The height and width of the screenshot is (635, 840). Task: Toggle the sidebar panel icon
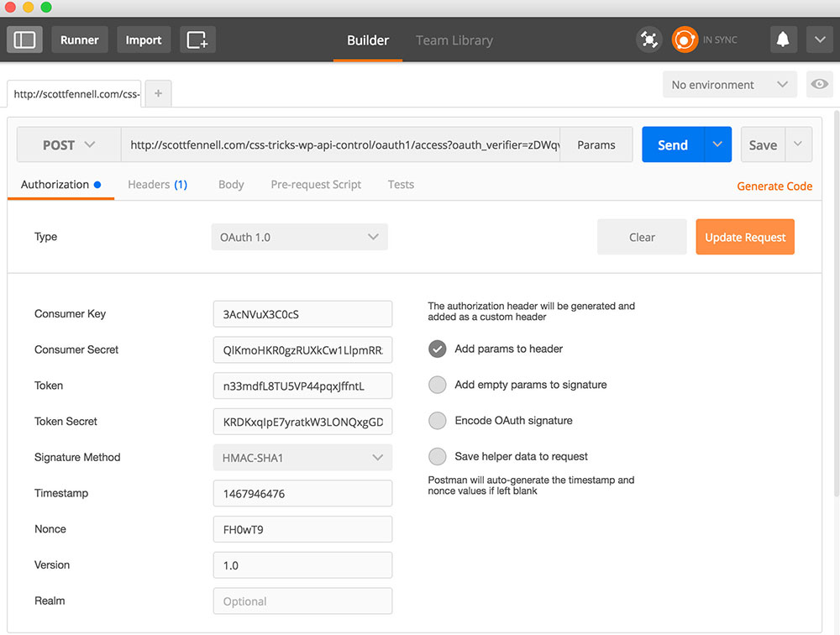click(x=24, y=39)
